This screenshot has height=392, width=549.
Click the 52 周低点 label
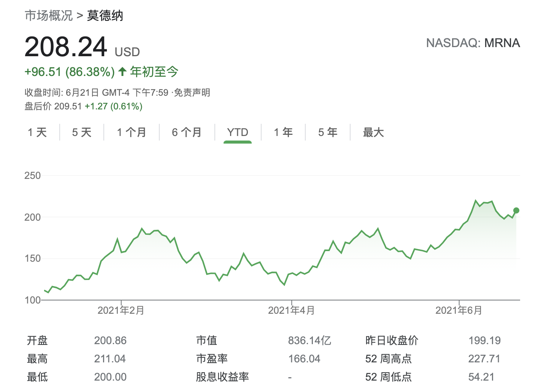coord(388,377)
